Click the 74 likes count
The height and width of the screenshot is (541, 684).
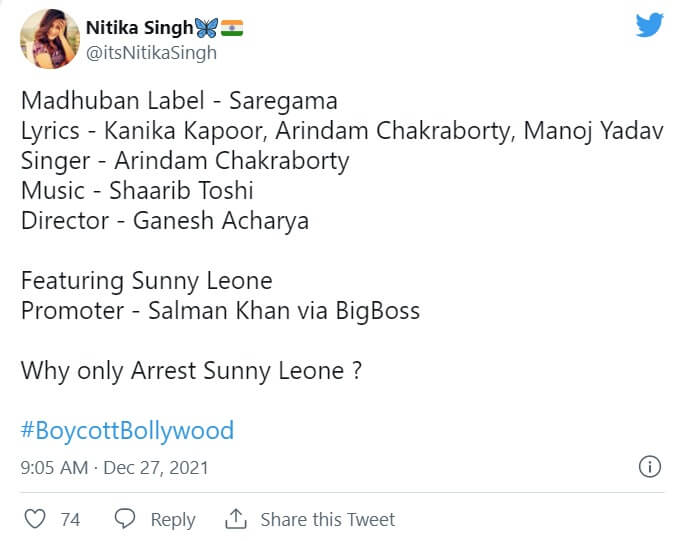pyautogui.click(x=70, y=519)
